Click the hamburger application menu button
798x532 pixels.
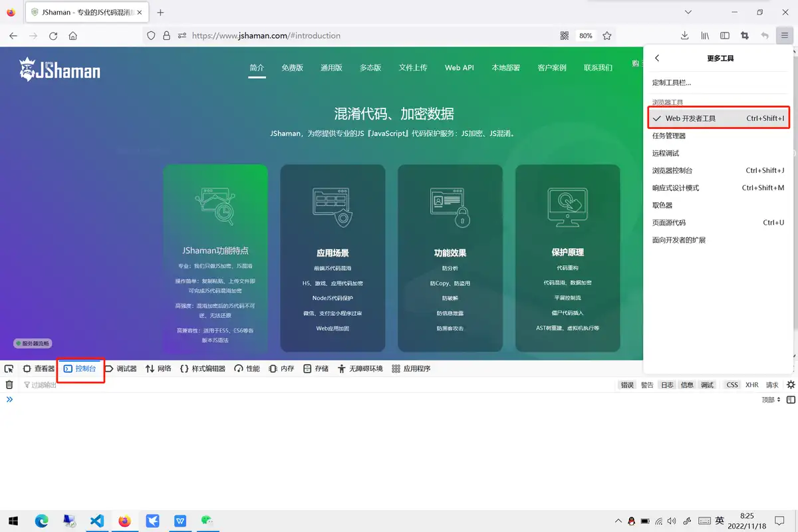click(785, 36)
